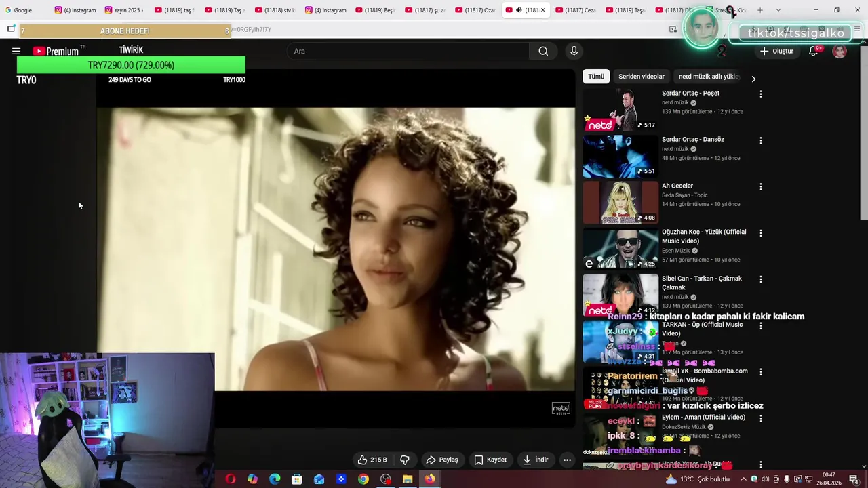Open options for TARKAN - Öp
The width and height of the screenshot is (868, 488).
pyautogui.click(x=760, y=325)
